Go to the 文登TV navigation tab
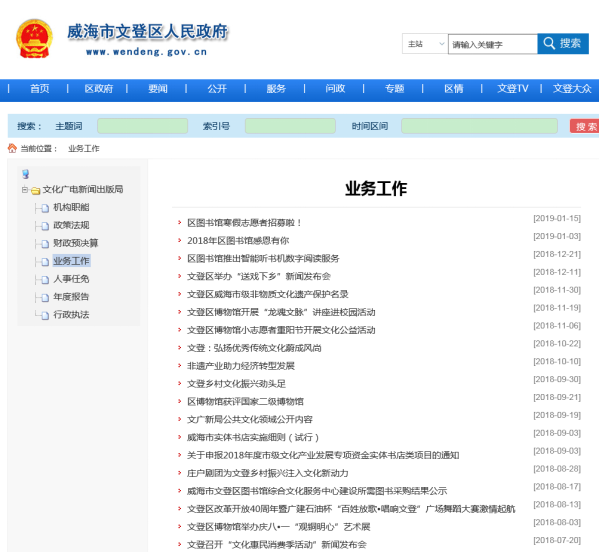Viewport: 599px width, 553px height. (x=513, y=89)
